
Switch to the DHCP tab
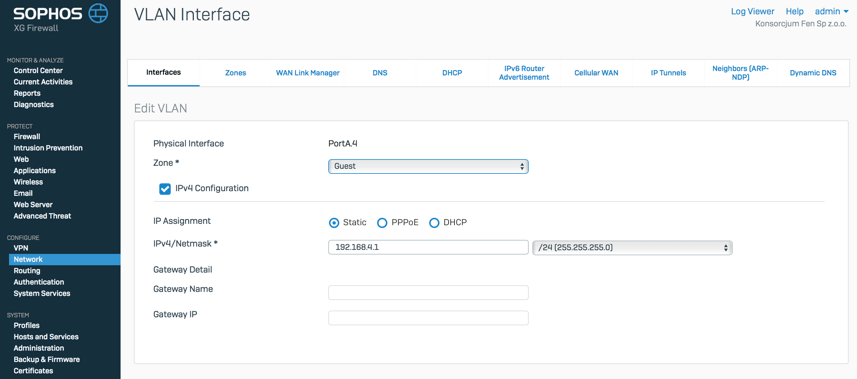(x=452, y=73)
